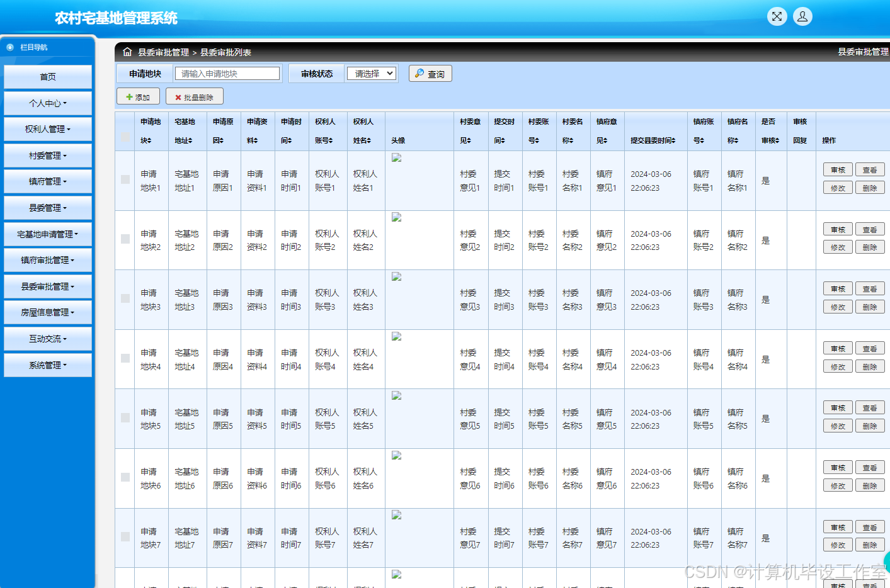This screenshot has width=890, height=588.
Task: Expand the 县委审批管理 sidebar menu
Action: click(48, 286)
